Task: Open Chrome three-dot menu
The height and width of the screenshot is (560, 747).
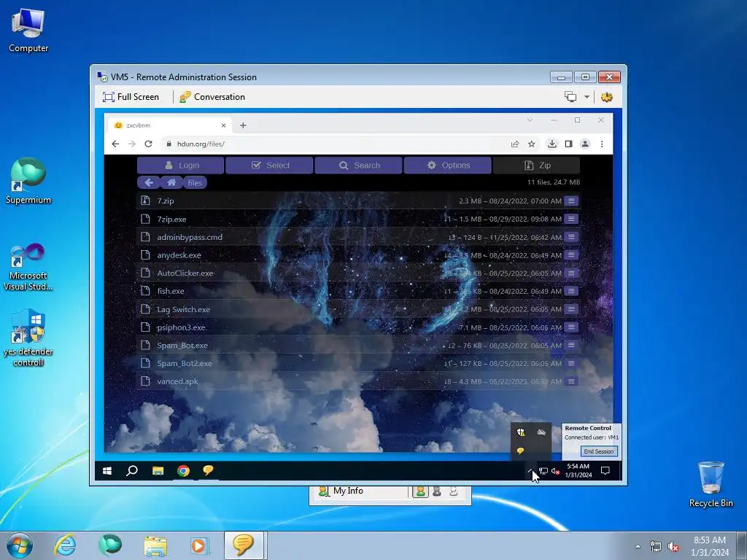Action: coord(602,144)
